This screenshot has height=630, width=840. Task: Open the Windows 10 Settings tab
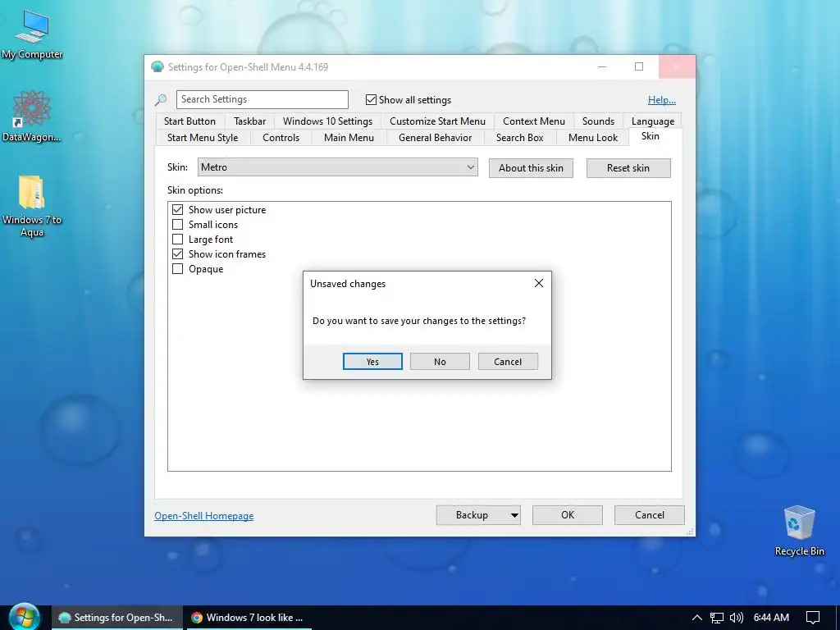tap(327, 121)
